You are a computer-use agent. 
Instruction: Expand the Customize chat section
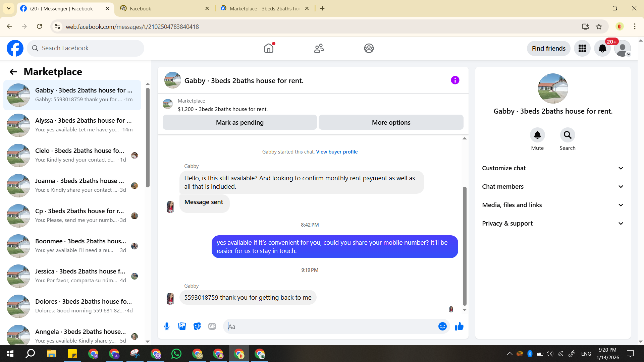[x=553, y=168]
